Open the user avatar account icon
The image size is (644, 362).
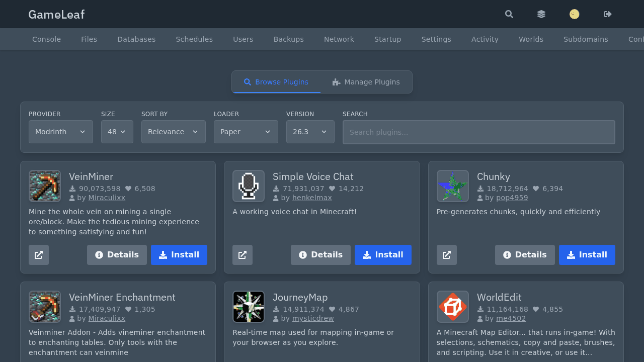pos(575,14)
